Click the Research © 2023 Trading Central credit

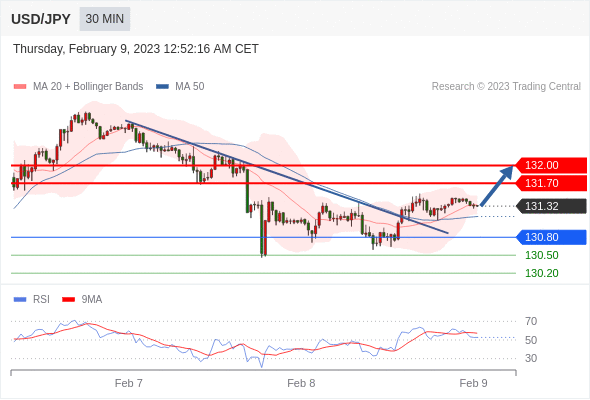[x=506, y=87]
